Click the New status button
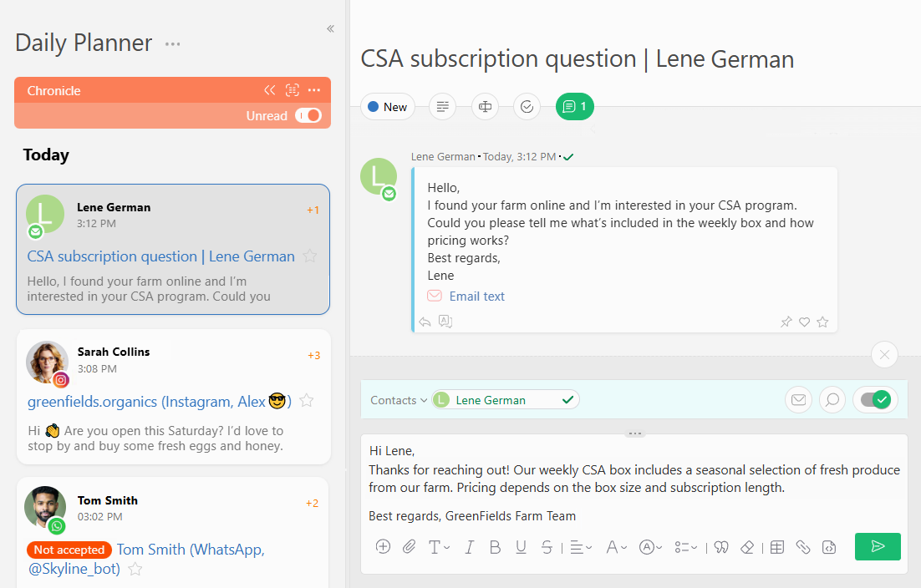Screen dimensions: 921x588 [x=387, y=107]
